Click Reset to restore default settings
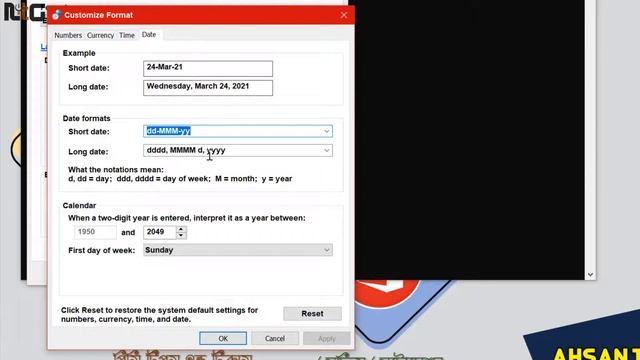This screenshot has width=640, height=360. [312, 313]
